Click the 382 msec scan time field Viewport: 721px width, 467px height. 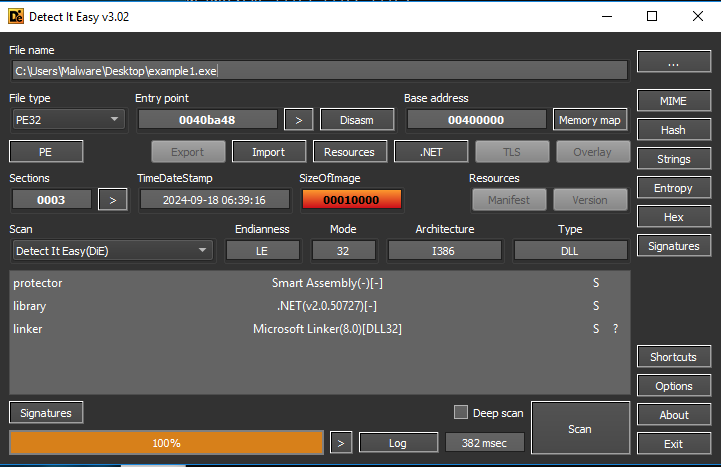(x=485, y=443)
